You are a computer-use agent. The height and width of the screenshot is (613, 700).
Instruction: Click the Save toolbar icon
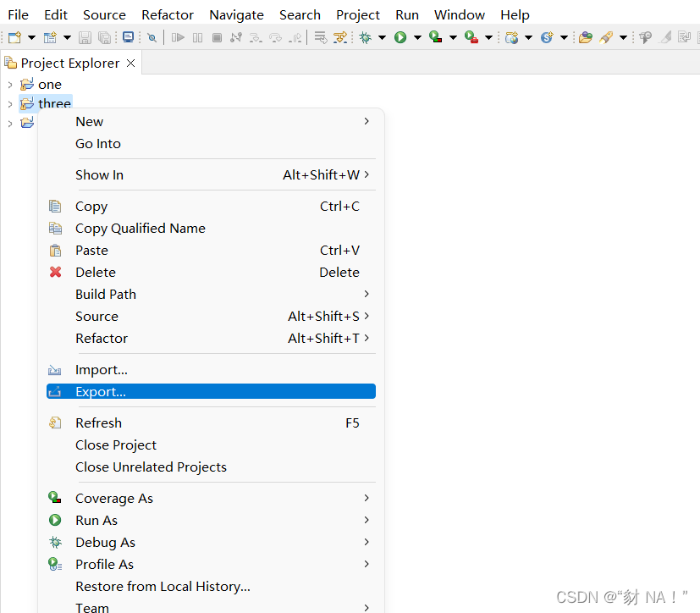85,37
